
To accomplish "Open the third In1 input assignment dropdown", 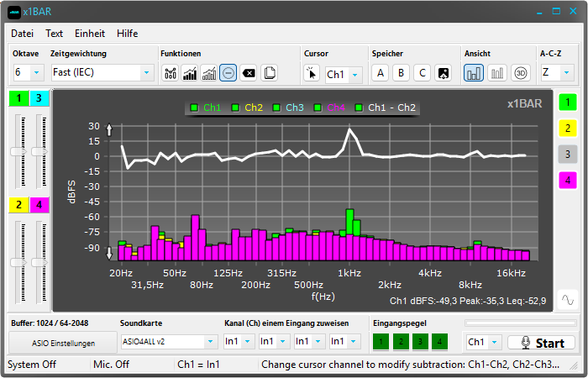I will pyautogui.click(x=310, y=342).
